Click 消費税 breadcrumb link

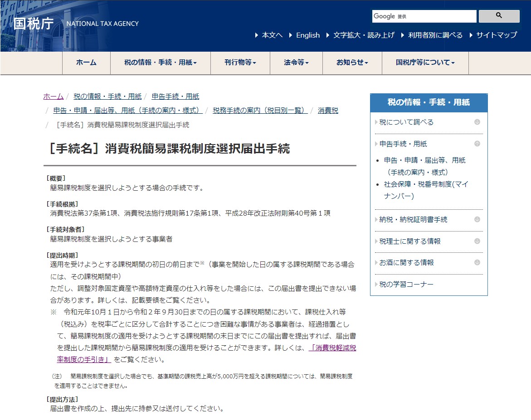pos(328,111)
